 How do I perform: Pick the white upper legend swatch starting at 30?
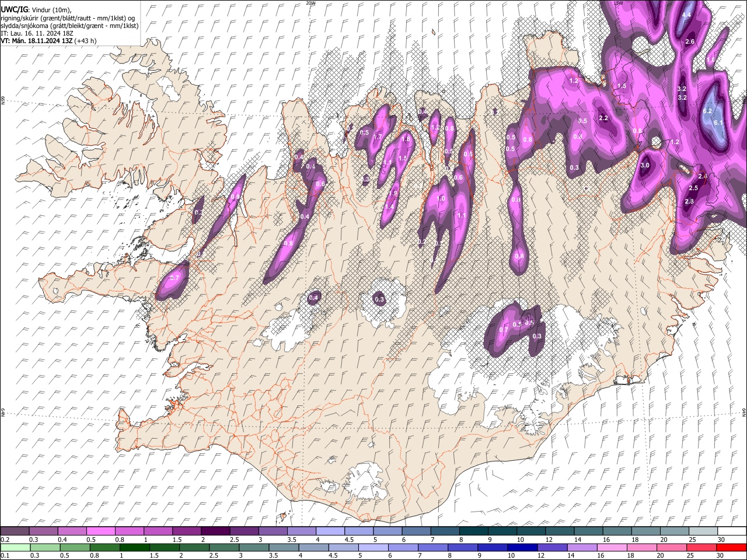[732, 531]
